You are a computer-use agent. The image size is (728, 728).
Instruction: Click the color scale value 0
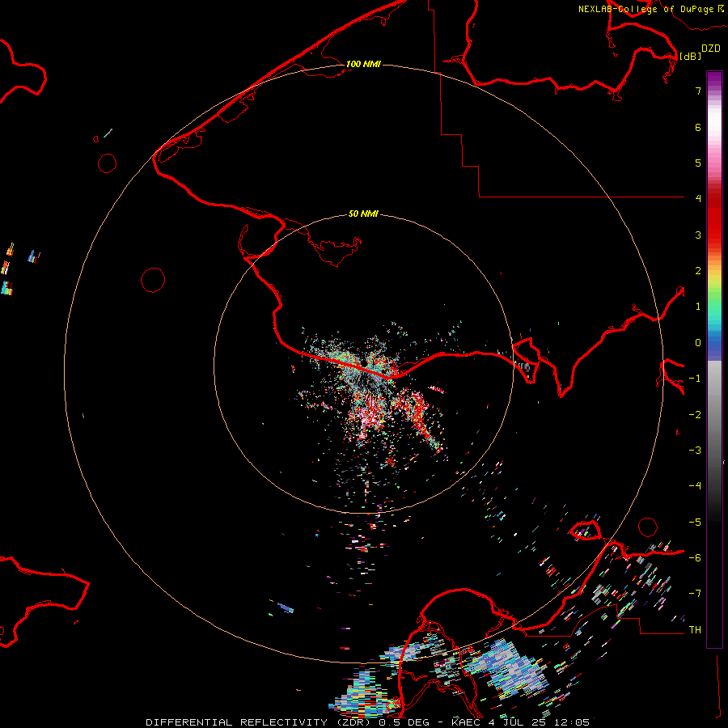(698, 343)
